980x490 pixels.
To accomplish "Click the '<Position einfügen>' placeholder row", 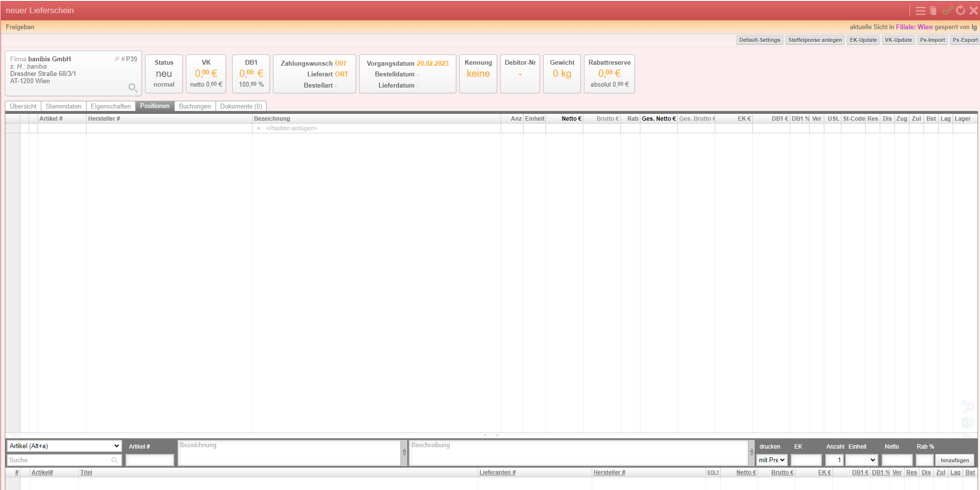I will coord(291,128).
